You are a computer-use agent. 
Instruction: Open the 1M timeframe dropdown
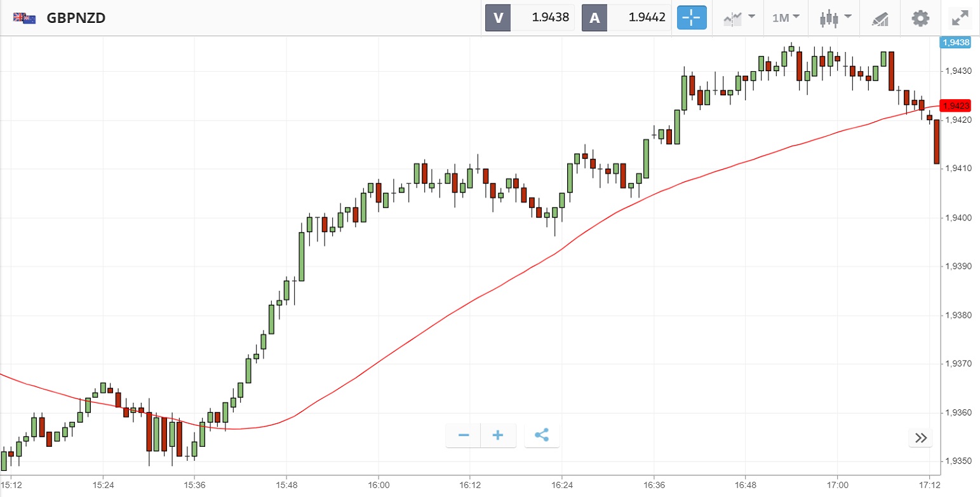click(786, 18)
